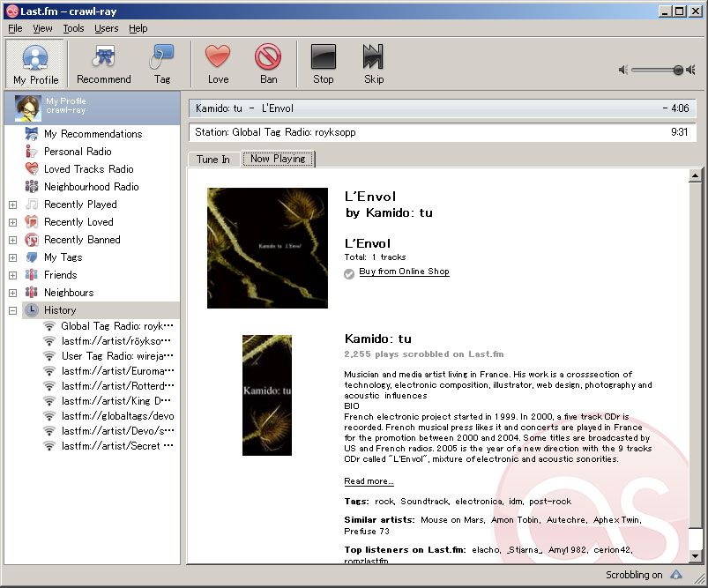Click the crawl-ray profile avatar
Viewport: 708px width, 588px height.
(28, 108)
